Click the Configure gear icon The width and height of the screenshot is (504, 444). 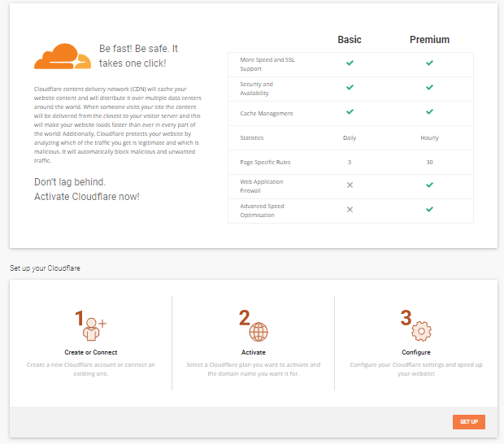421,331
